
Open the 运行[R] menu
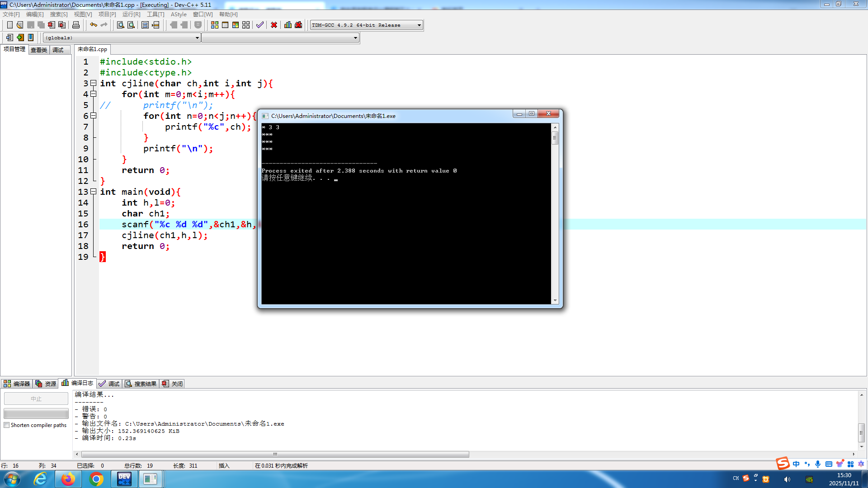click(131, 14)
